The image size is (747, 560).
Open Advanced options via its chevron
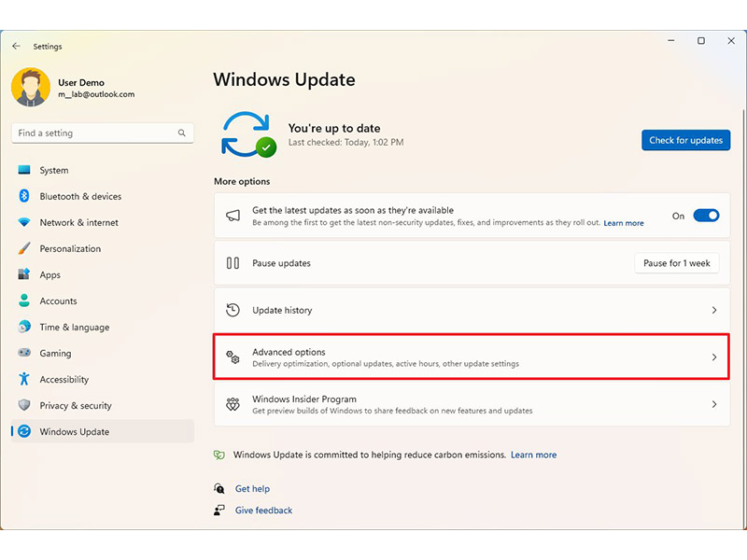(714, 357)
